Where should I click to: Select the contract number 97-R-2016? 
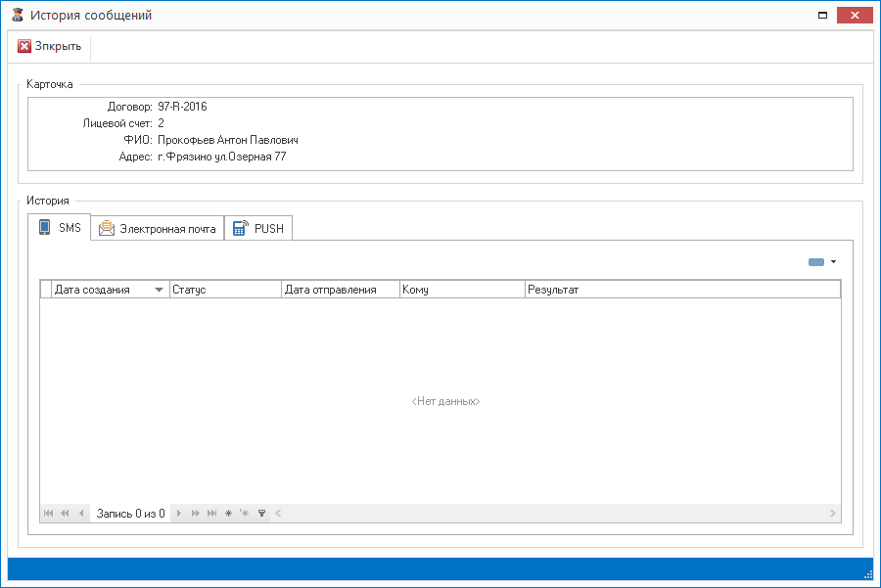182,107
